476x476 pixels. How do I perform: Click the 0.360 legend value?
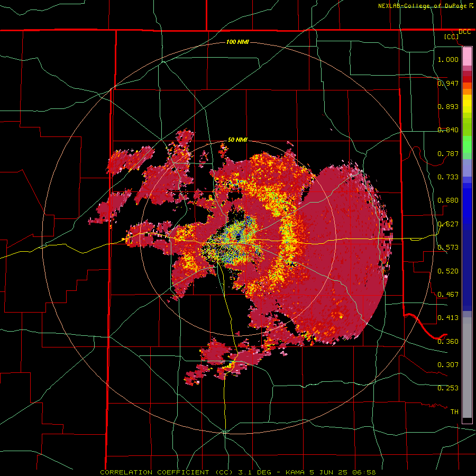coord(448,342)
